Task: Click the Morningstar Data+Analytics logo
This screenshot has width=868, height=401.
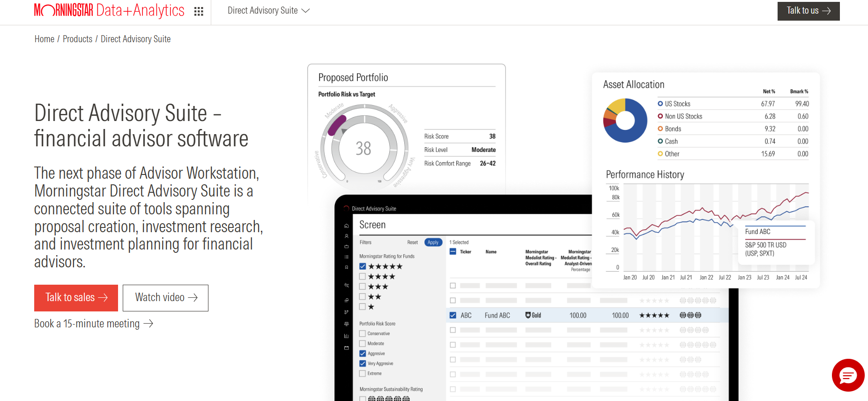Action: [109, 10]
